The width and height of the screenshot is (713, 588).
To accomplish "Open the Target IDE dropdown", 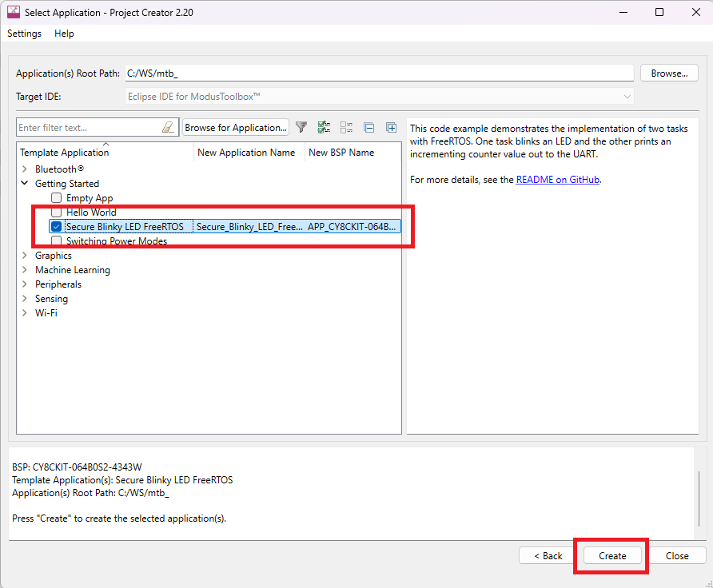I will tap(379, 97).
